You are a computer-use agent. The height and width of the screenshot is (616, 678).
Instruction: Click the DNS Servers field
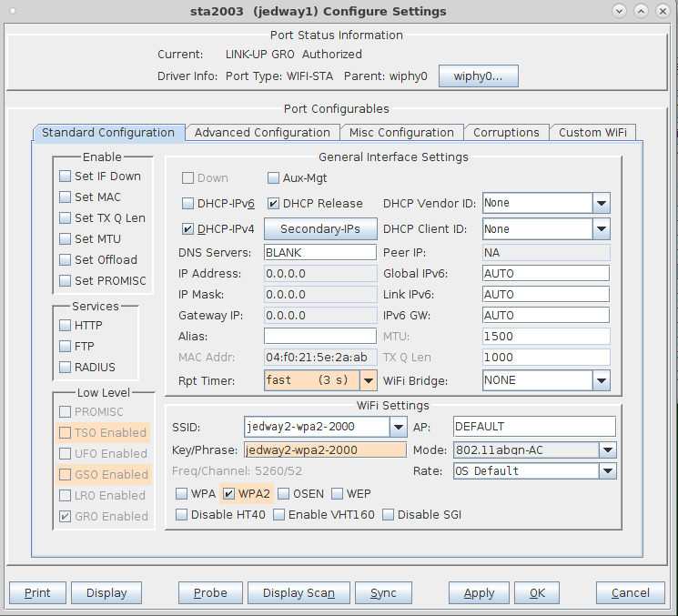320,252
